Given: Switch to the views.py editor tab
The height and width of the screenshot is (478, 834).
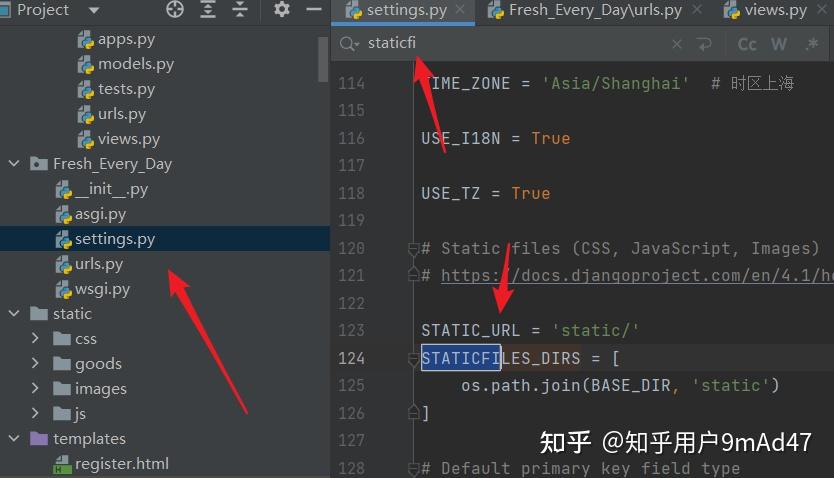Looking at the screenshot, I should coord(775,10).
